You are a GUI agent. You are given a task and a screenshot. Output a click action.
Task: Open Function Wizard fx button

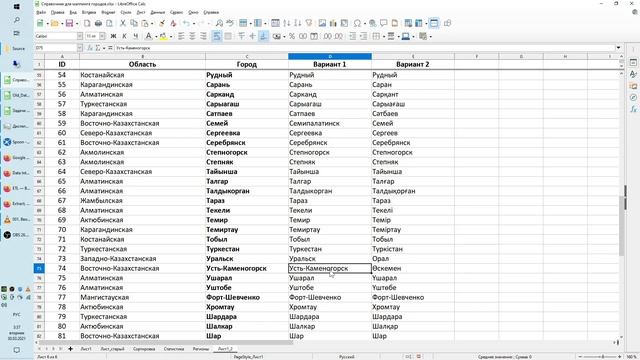pyautogui.click(x=90, y=48)
